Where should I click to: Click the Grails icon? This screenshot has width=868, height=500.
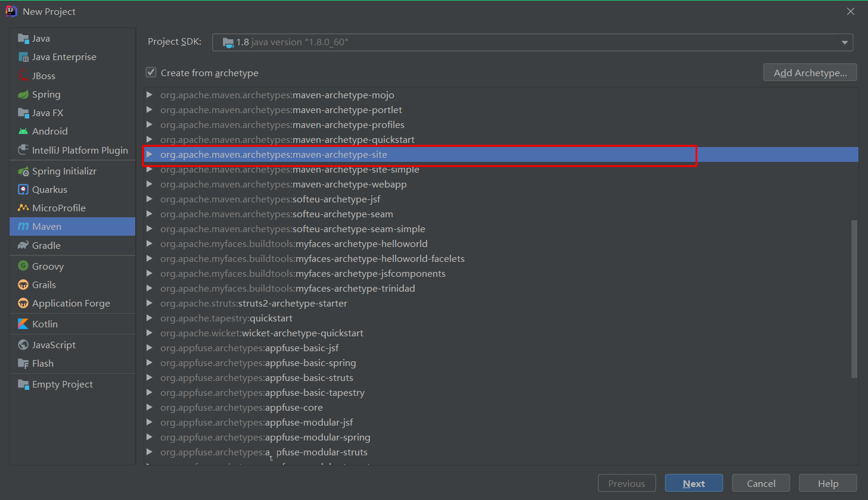pyautogui.click(x=23, y=285)
